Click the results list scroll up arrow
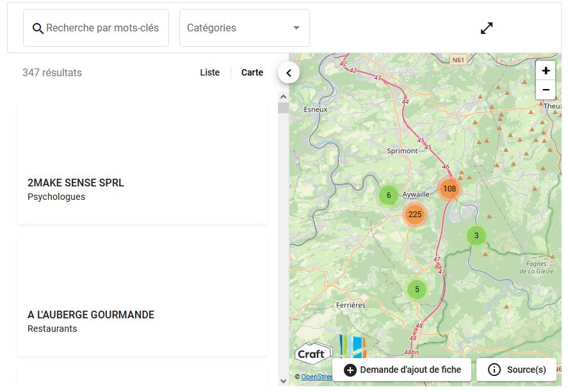 coord(283,97)
